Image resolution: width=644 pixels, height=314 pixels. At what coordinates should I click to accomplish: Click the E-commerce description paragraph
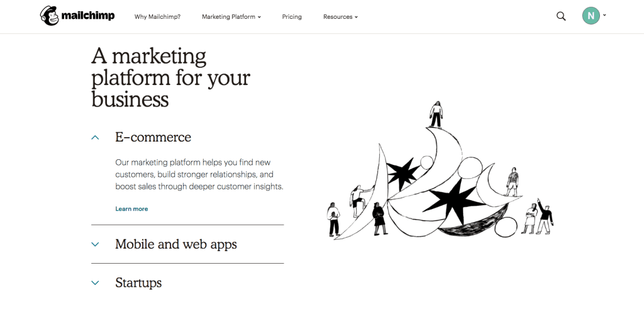pyautogui.click(x=199, y=174)
